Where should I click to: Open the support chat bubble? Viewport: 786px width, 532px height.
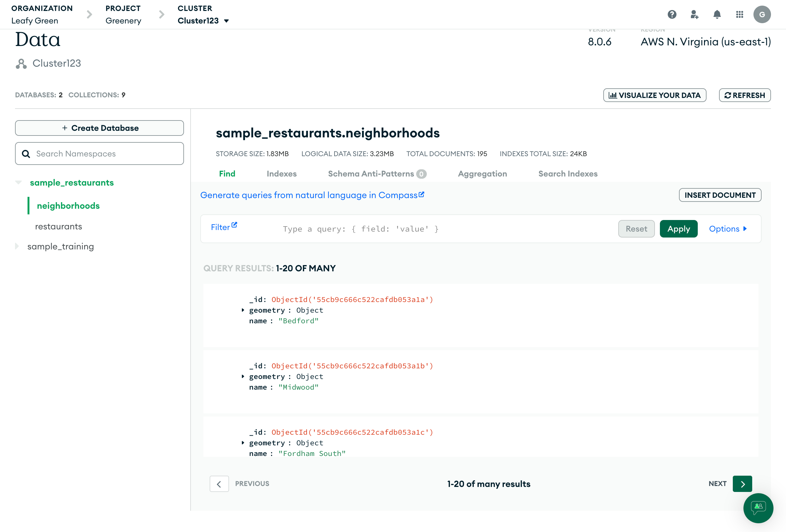click(x=758, y=508)
